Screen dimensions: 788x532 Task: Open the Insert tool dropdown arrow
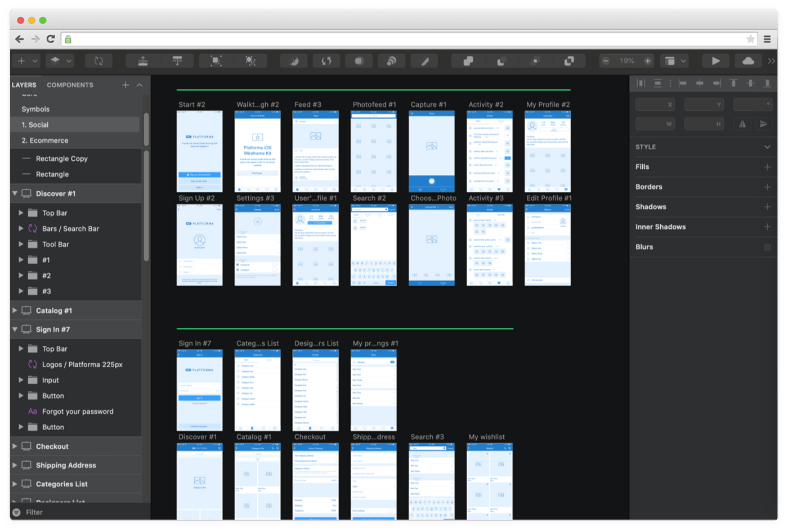(35, 61)
